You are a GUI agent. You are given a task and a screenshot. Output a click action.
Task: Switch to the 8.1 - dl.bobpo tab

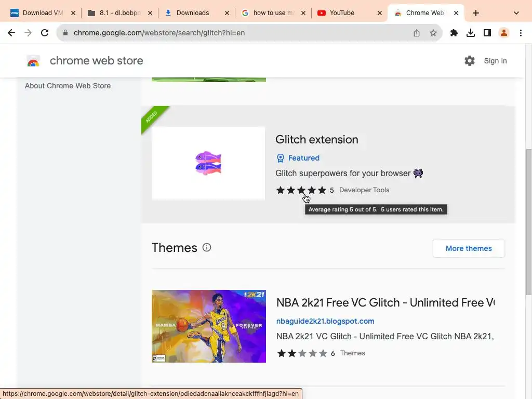point(119,13)
